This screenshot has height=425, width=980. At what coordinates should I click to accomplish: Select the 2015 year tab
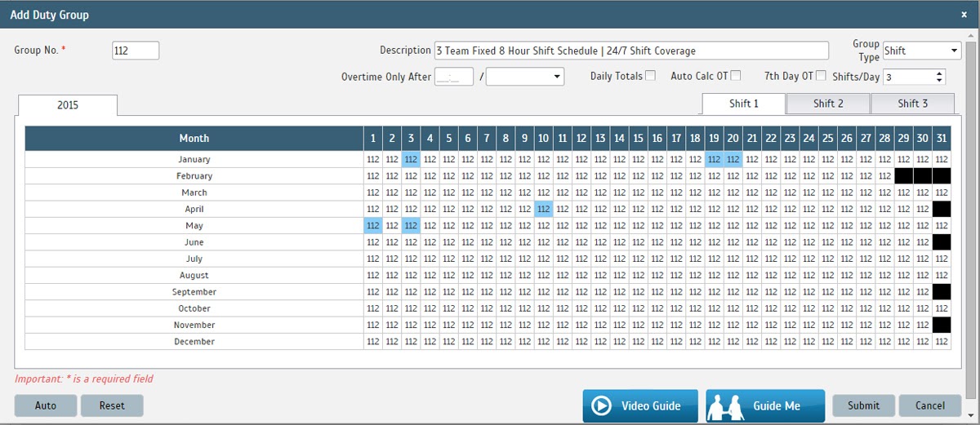(x=68, y=105)
